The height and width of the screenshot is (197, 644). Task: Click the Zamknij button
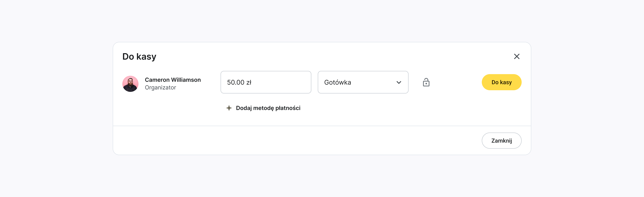[501, 141]
